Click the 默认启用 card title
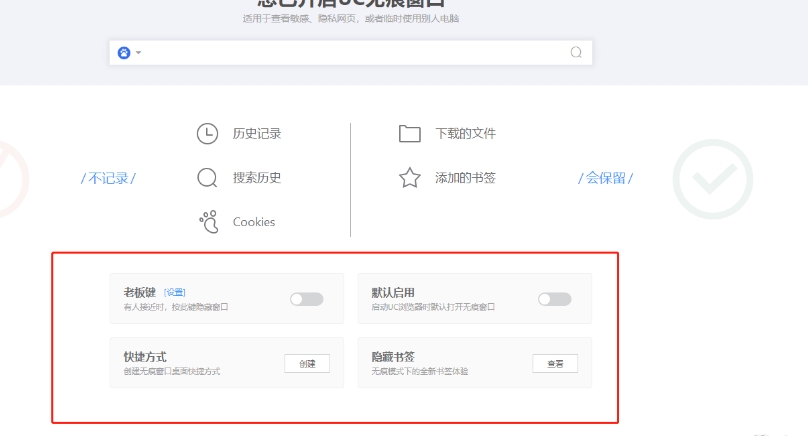 (393, 292)
